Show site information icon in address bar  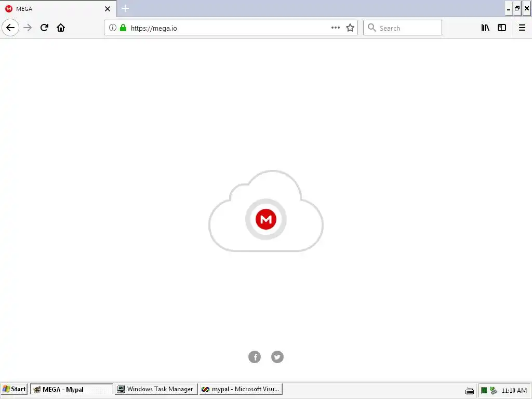(113, 28)
